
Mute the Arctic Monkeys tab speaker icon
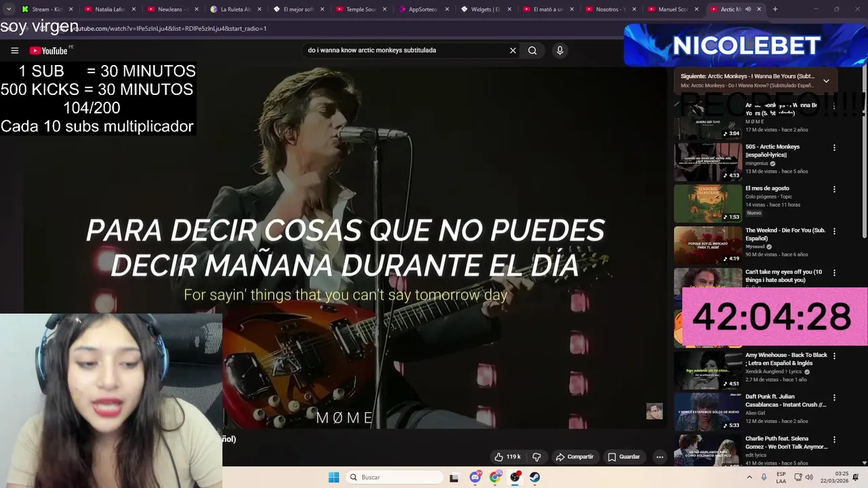[748, 9]
